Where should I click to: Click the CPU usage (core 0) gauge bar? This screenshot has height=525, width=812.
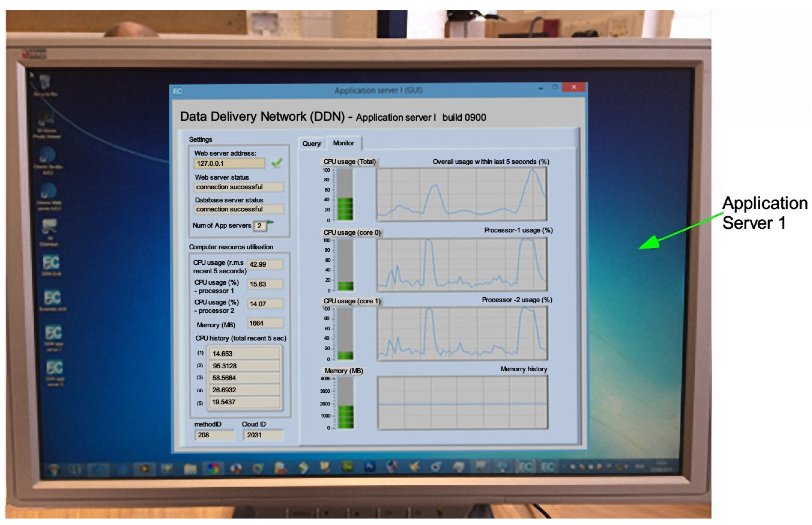[x=345, y=265]
